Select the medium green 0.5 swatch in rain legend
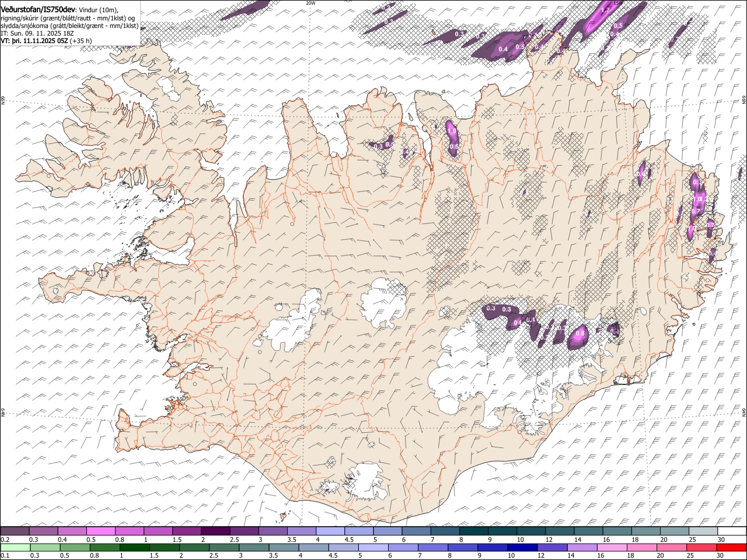 [75, 548]
